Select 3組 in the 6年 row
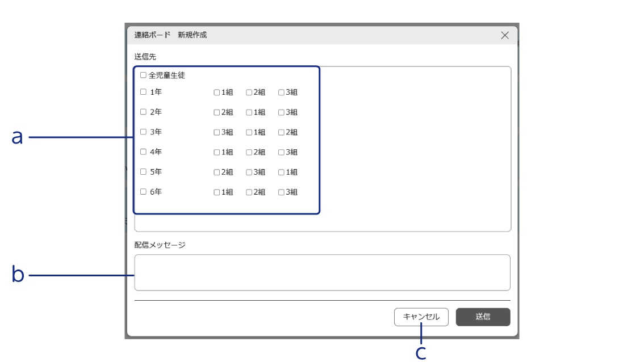 (281, 192)
